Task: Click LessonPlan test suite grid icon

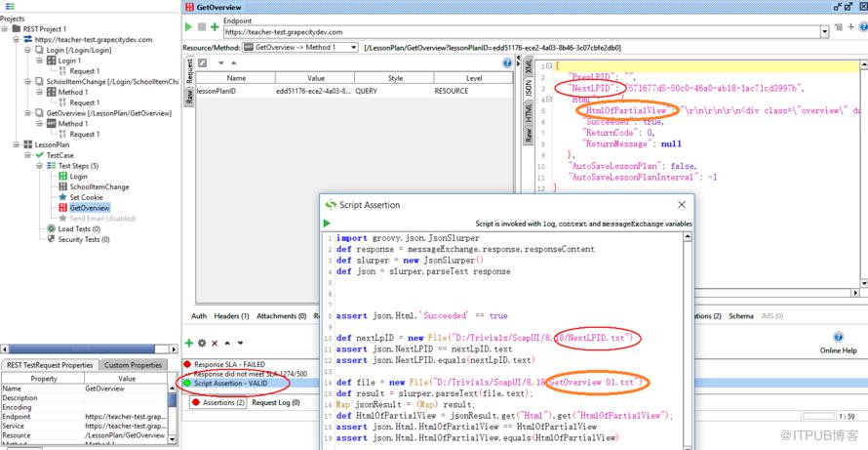Action: point(28,144)
